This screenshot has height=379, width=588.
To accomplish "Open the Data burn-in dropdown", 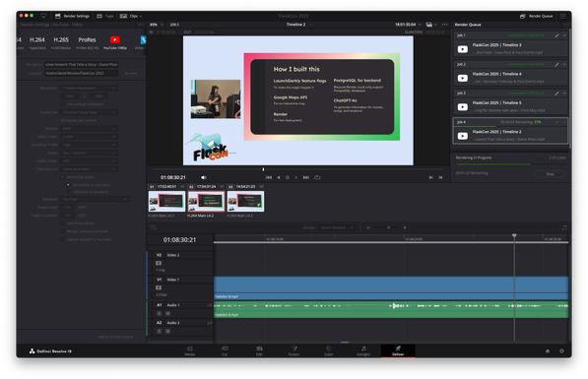I will coord(89,169).
